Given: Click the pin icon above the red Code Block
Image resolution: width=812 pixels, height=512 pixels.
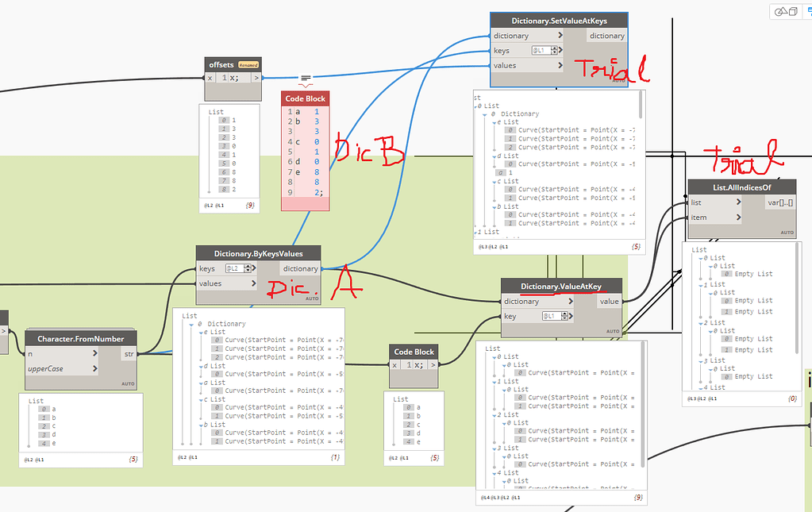Looking at the screenshot, I should click(305, 79).
